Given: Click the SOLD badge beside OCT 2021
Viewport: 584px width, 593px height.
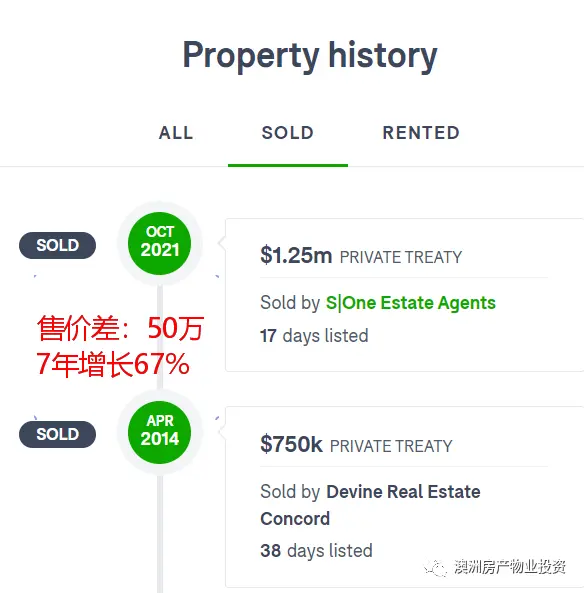Looking at the screenshot, I should [x=57, y=245].
